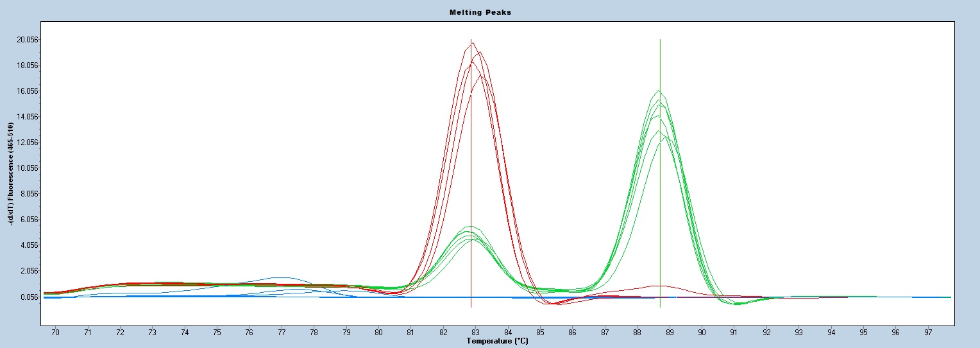Image resolution: width=980 pixels, height=348 pixels.
Task: Click the Fluorescence (465-510) y-axis label
Action: (x=12, y=173)
